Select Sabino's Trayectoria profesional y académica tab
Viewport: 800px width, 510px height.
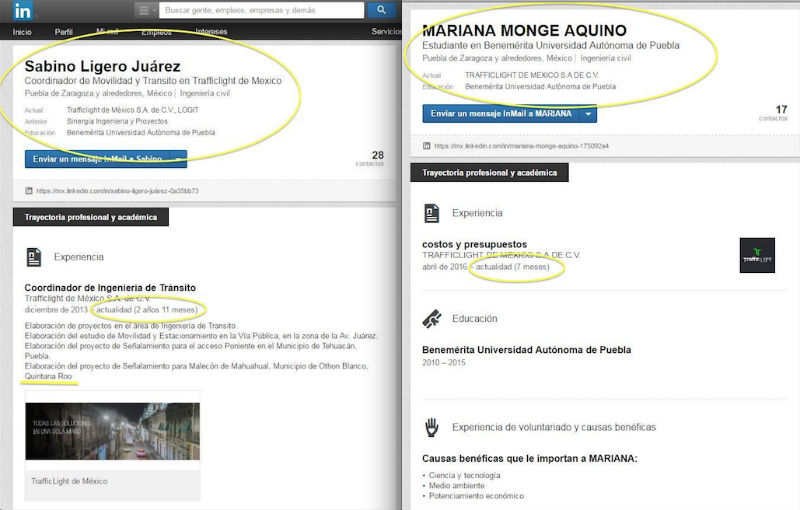(x=91, y=217)
